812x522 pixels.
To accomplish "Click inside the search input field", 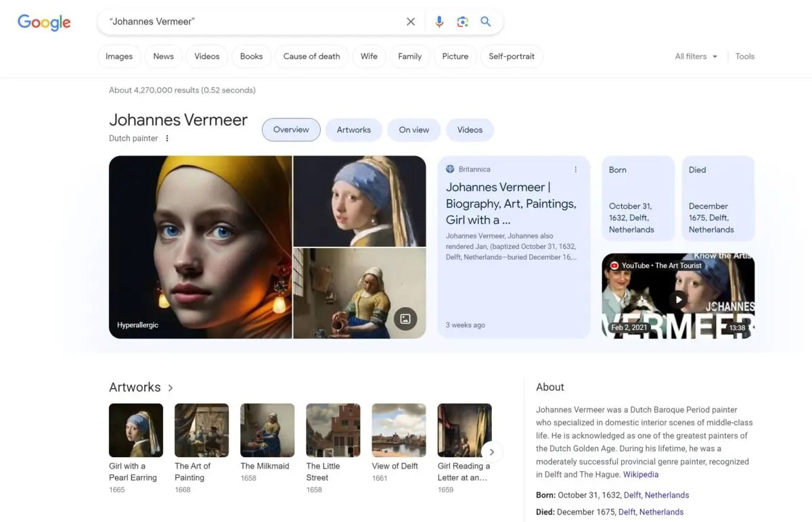I will [237, 21].
